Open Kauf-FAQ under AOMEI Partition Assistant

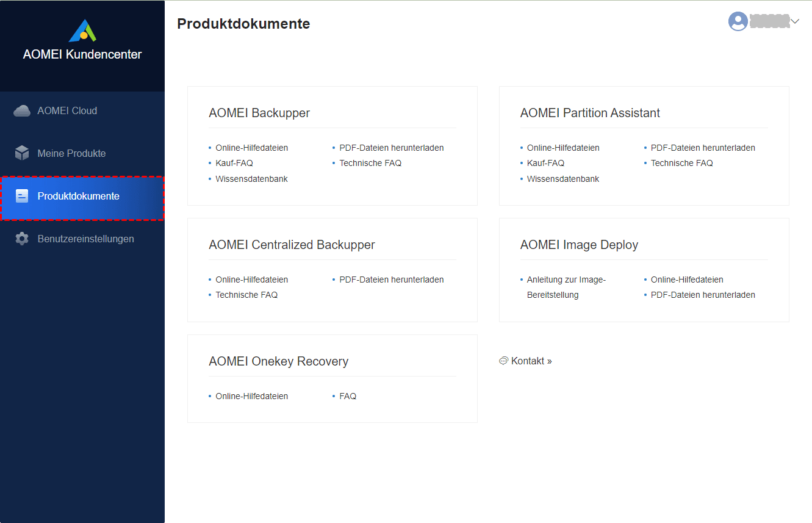[x=545, y=163]
